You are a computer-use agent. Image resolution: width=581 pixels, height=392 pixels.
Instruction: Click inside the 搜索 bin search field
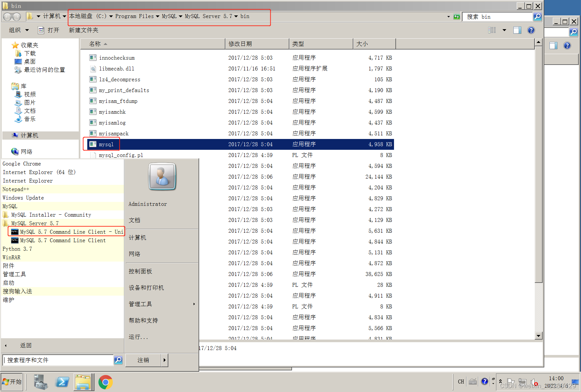497,17
